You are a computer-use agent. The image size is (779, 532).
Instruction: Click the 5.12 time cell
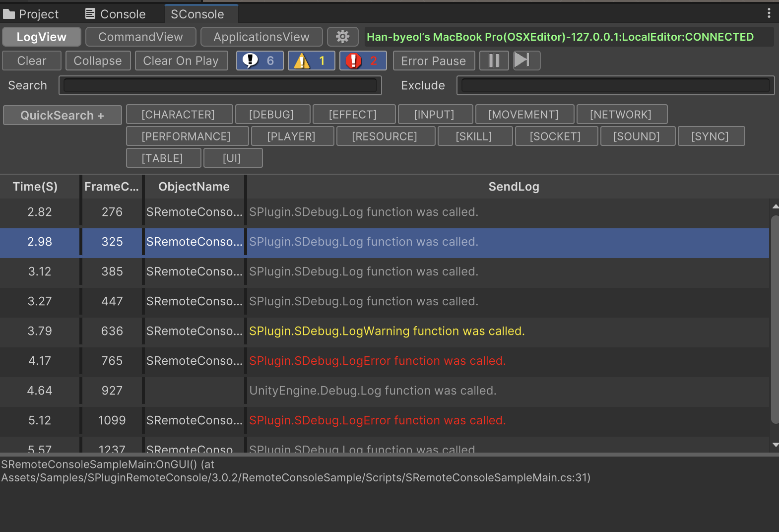[40, 420]
